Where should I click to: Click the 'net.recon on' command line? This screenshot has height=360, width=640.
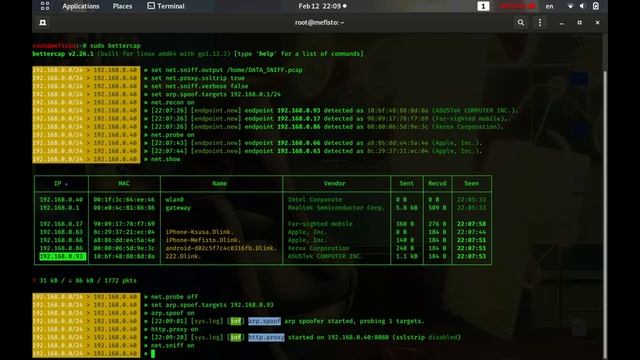173,102
